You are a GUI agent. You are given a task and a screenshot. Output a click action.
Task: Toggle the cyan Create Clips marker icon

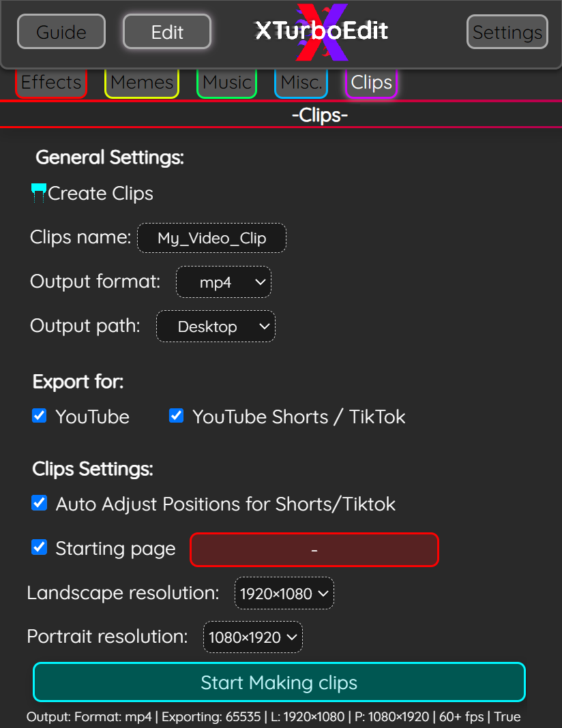tap(38, 193)
